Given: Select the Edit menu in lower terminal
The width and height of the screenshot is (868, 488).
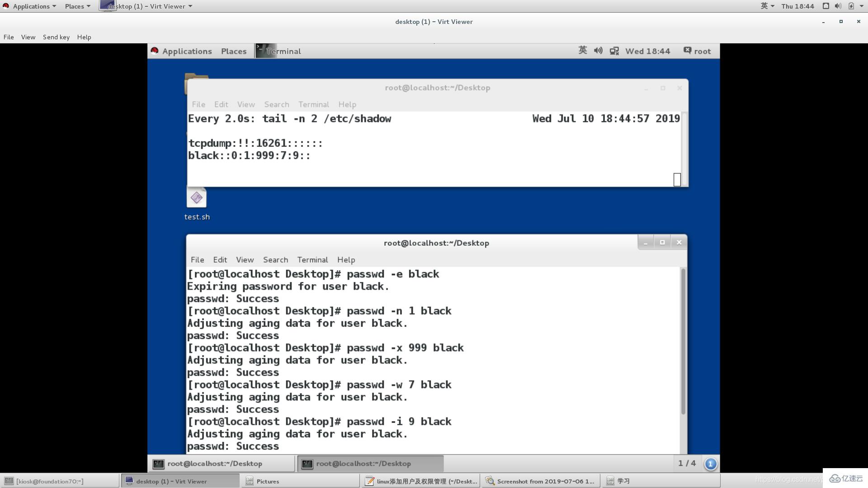Looking at the screenshot, I should pos(220,259).
